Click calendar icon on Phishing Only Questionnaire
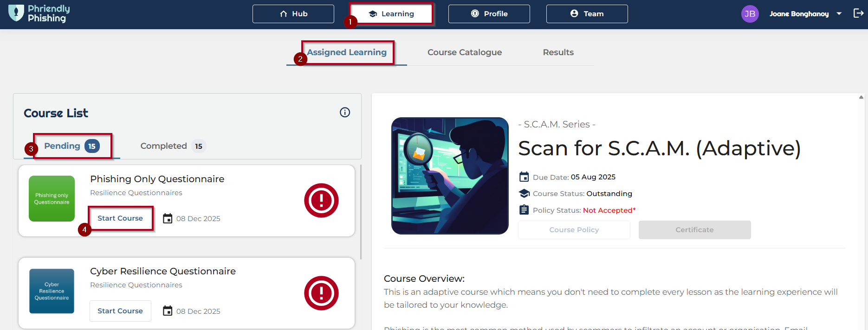This screenshot has height=330, width=868. click(168, 218)
